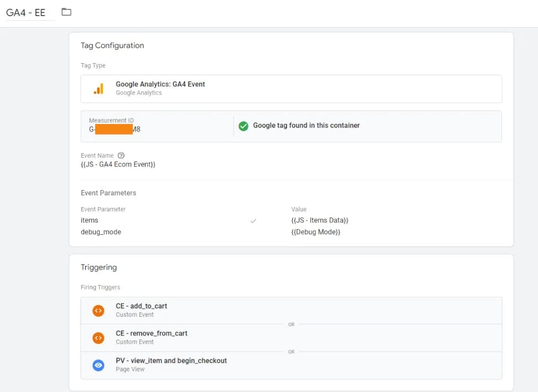Click the Google Analytics bar chart icon

pos(99,89)
